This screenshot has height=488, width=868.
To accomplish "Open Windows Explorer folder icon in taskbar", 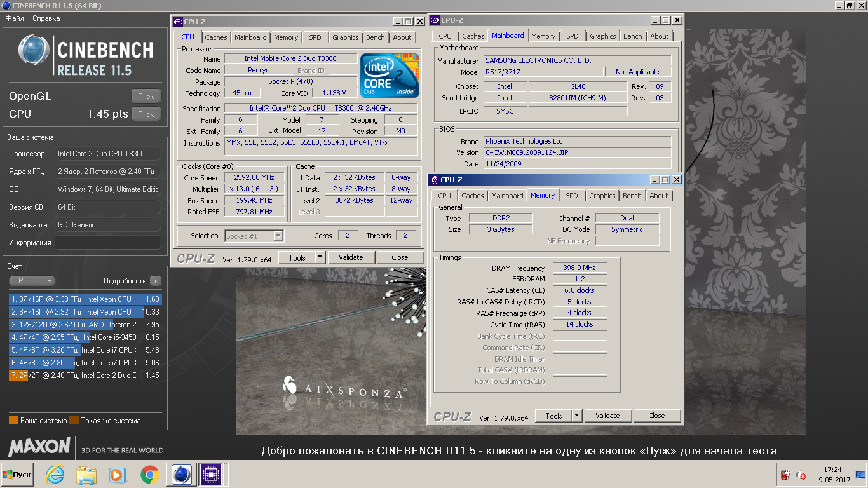I will point(86,475).
